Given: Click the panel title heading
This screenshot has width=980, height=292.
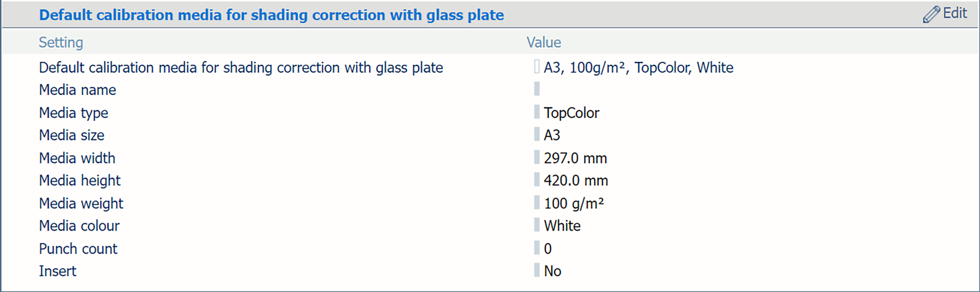Looking at the screenshot, I should tap(271, 15).
